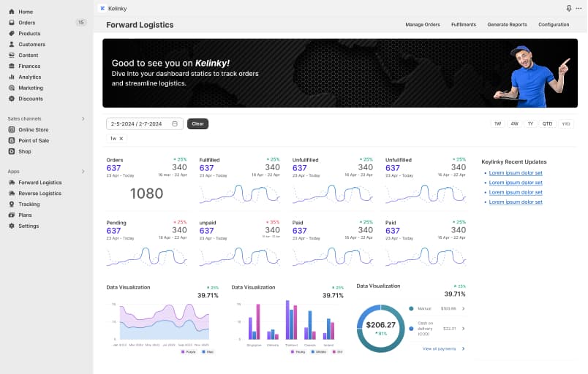Expand the Manual payment row chevron
This screenshot has height=374, width=588.
[x=463, y=308]
